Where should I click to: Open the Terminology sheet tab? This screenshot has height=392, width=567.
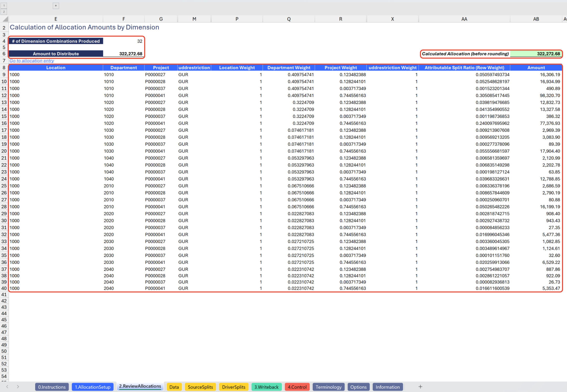(x=328, y=387)
